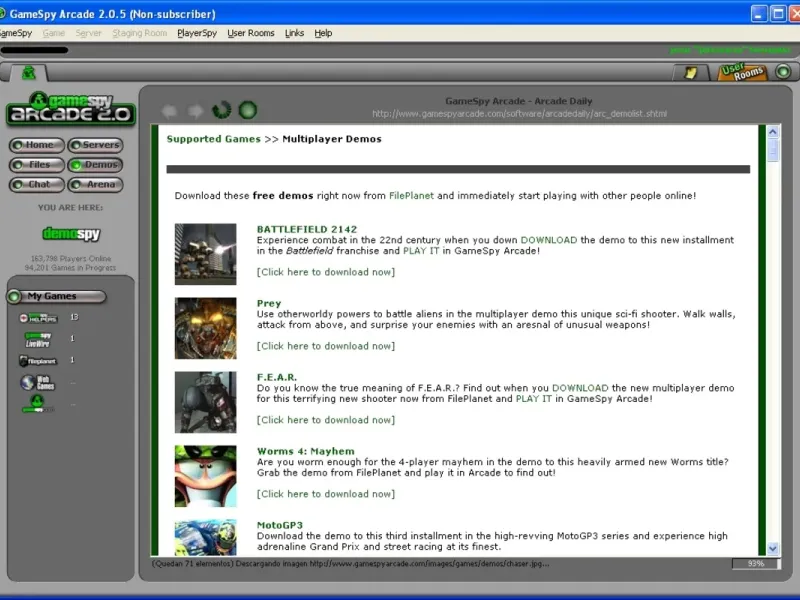This screenshot has height=600, width=800.
Task: Click the browser back arrow icon
Action: (169, 111)
